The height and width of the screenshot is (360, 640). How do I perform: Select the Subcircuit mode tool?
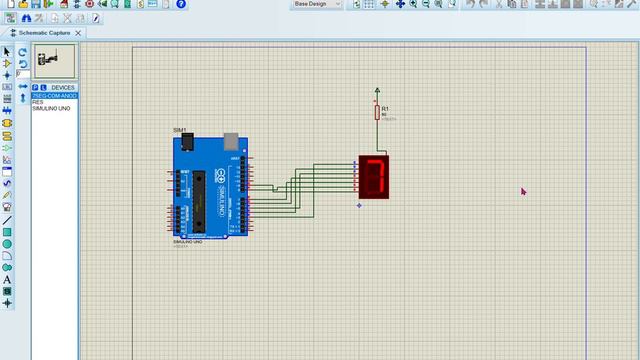(7, 123)
